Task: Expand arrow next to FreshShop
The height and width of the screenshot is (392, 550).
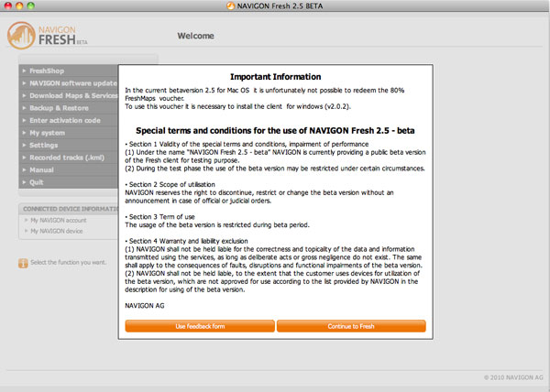Action: (x=24, y=71)
